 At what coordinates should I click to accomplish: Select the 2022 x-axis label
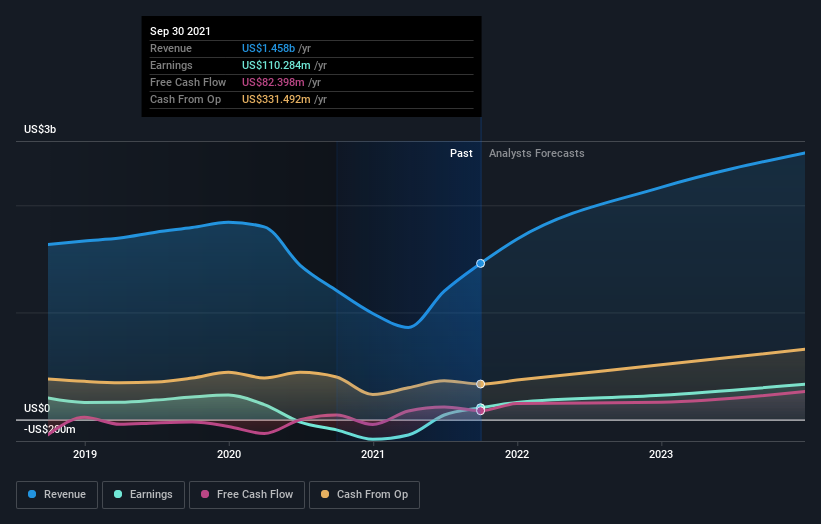(x=517, y=454)
